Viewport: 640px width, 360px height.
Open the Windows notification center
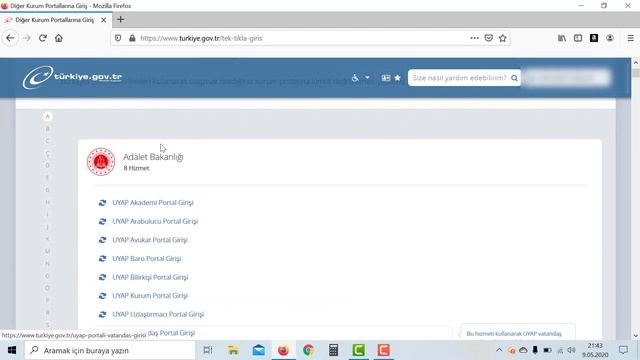click(623, 350)
